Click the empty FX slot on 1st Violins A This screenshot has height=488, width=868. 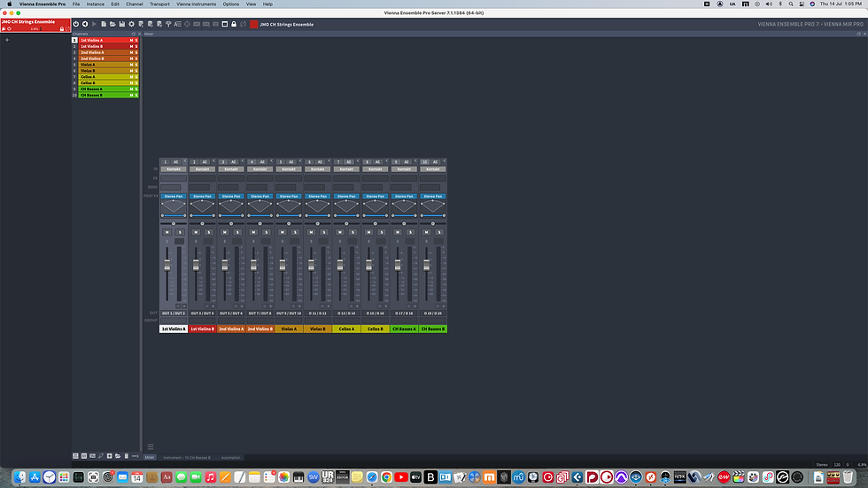(x=174, y=178)
